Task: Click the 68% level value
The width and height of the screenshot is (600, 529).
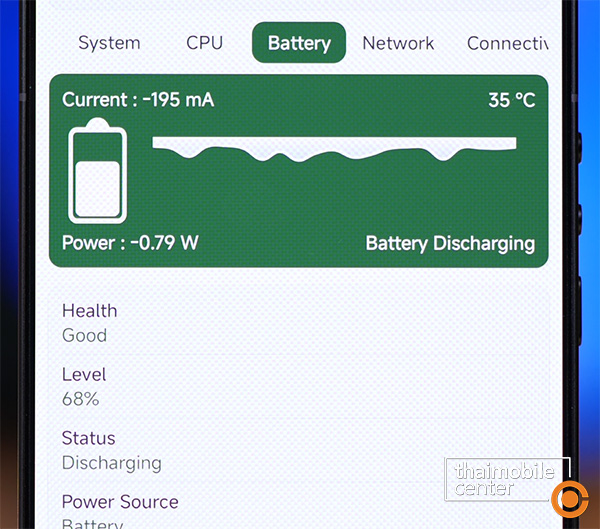Action: click(80, 399)
